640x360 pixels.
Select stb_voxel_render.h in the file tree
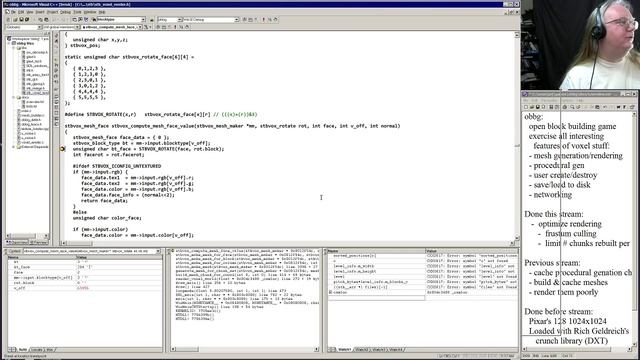click(37, 93)
